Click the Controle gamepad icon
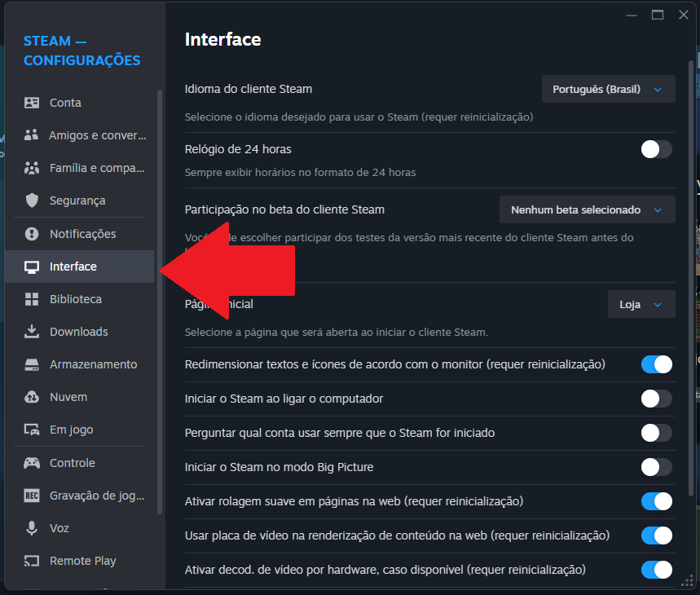This screenshot has height=595, width=700. pos(32,463)
